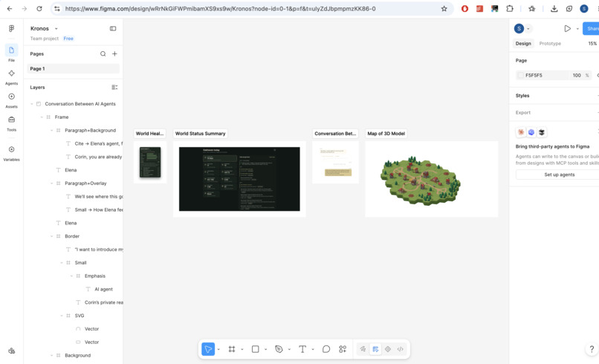Select the Background layer row
This screenshot has width=599, height=364.
74,356
